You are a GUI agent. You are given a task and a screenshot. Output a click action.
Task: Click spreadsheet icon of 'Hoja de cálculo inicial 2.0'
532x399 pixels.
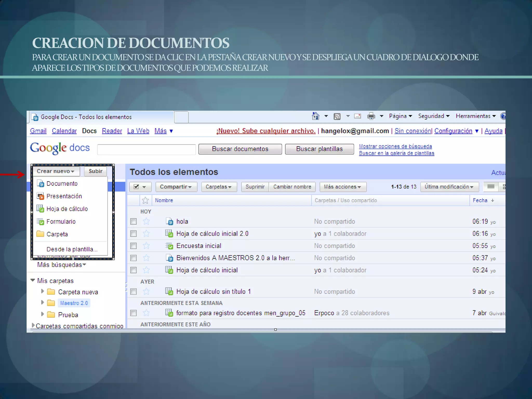pos(169,233)
